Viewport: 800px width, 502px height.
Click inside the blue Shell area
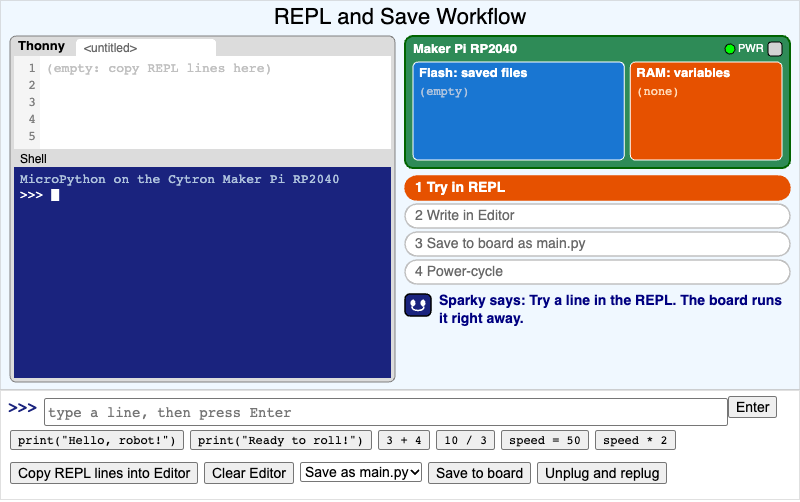pyautogui.click(x=203, y=272)
